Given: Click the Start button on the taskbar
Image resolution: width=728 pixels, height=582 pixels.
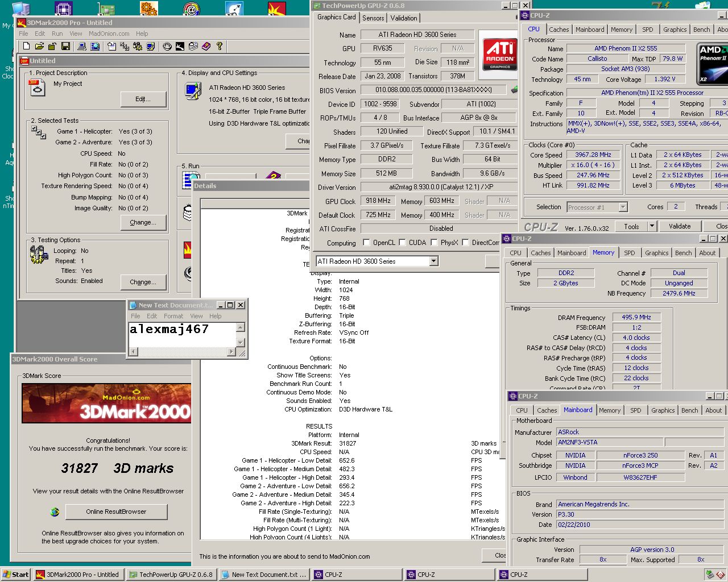Looking at the screenshot, I should click(16, 575).
